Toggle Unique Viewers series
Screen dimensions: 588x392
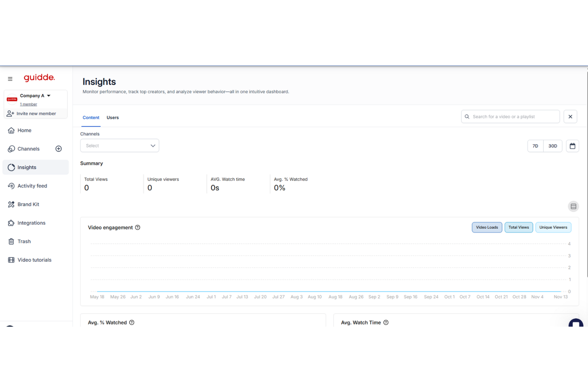553,228
